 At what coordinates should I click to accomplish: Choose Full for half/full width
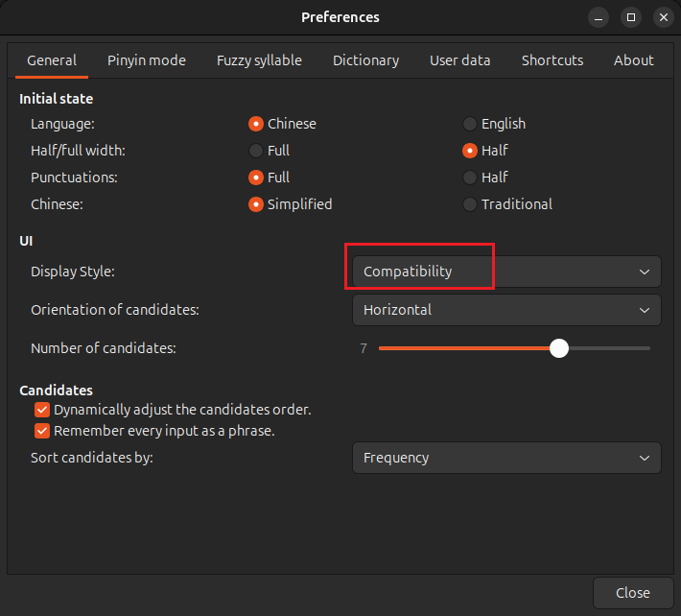(x=256, y=151)
